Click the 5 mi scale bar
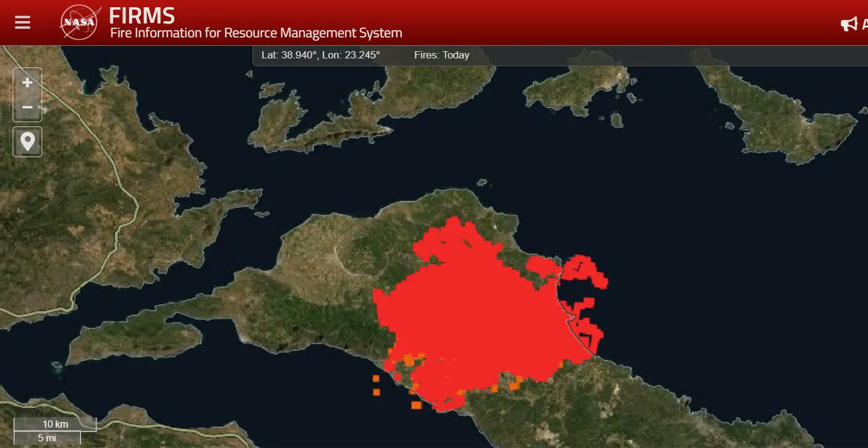 coord(47,438)
